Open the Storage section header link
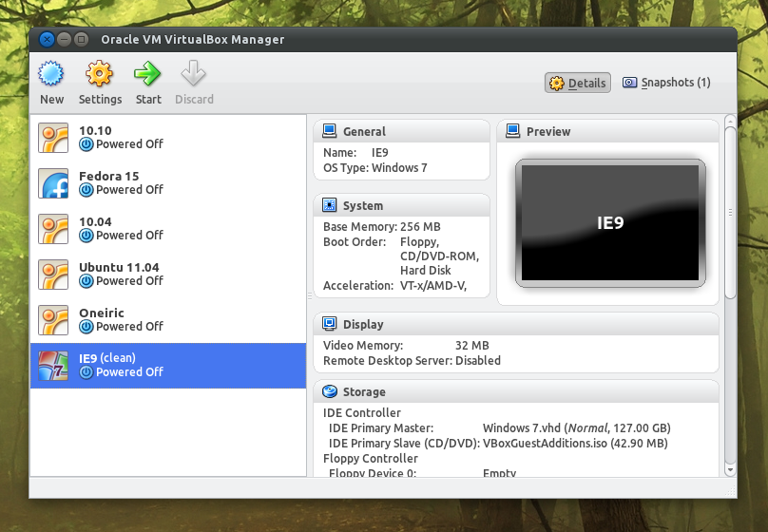Screen dimensions: 768x532 point(364,392)
